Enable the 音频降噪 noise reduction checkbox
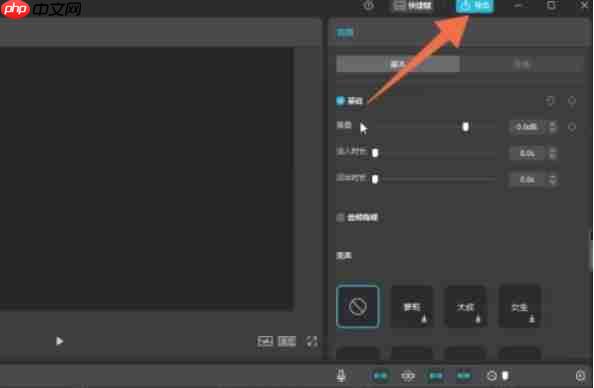 (x=340, y=217)
